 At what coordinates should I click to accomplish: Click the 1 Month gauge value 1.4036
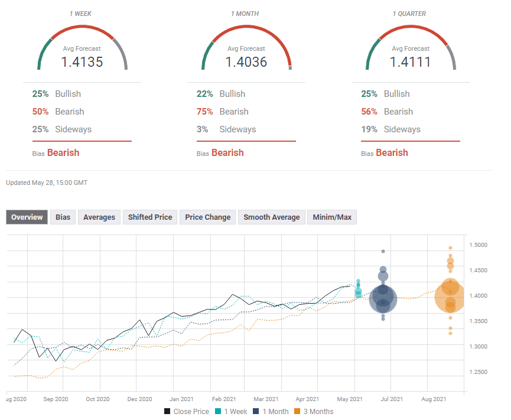coord(246,61)
